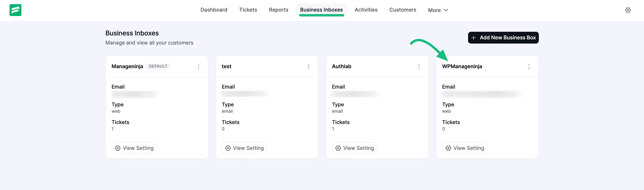Open the three-dot menu on WPManageninja card
The width and height of the screenshot is (644, 190).
(529, 67)
